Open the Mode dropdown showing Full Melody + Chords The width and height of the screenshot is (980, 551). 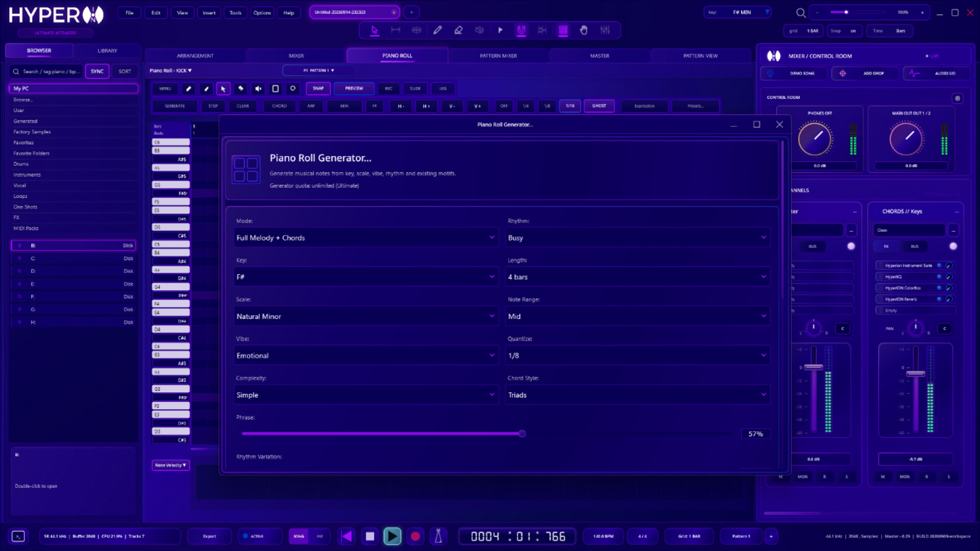pyautogui.click(x=365, y=238)
